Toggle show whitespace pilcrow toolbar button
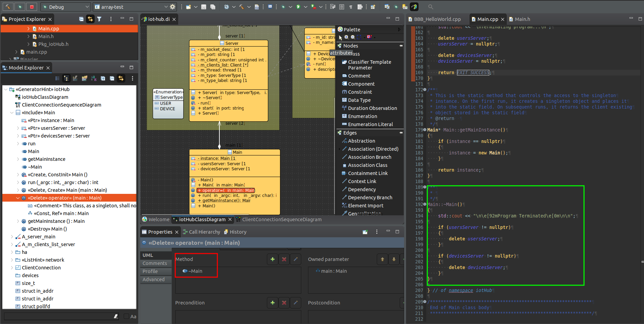 (x=351, y=7)
